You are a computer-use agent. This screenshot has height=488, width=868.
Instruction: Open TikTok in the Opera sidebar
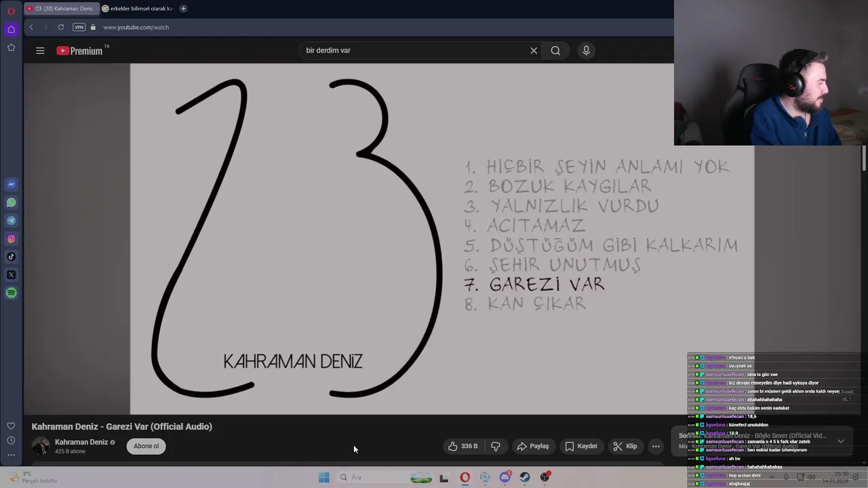(11, 257)
